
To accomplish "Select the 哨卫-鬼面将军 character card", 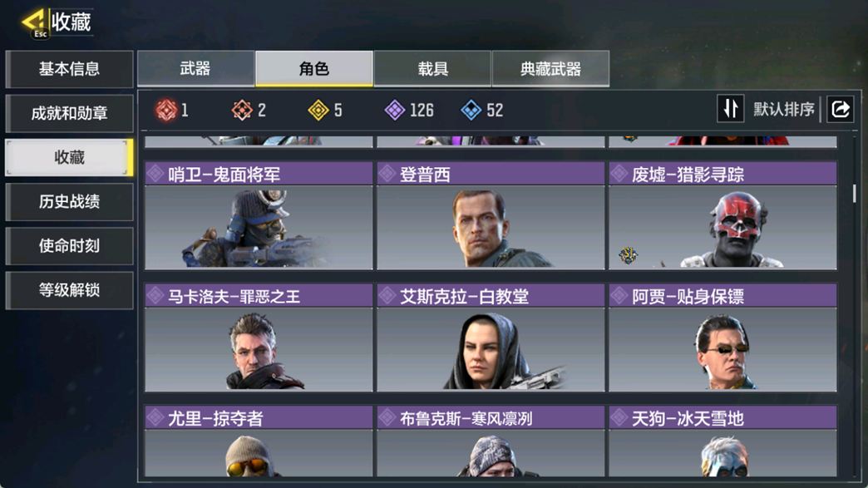I will click(259, 216).
